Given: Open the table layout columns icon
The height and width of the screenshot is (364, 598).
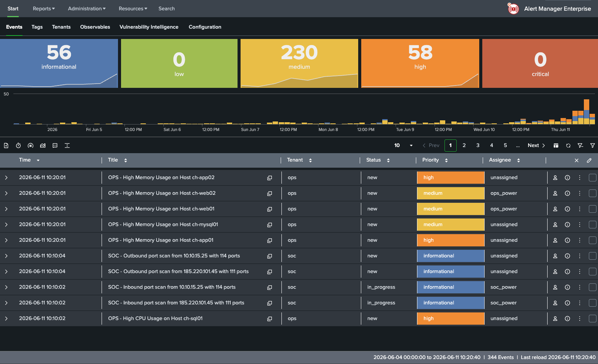Looking at the screenshot, I should [x=556, y=146].
